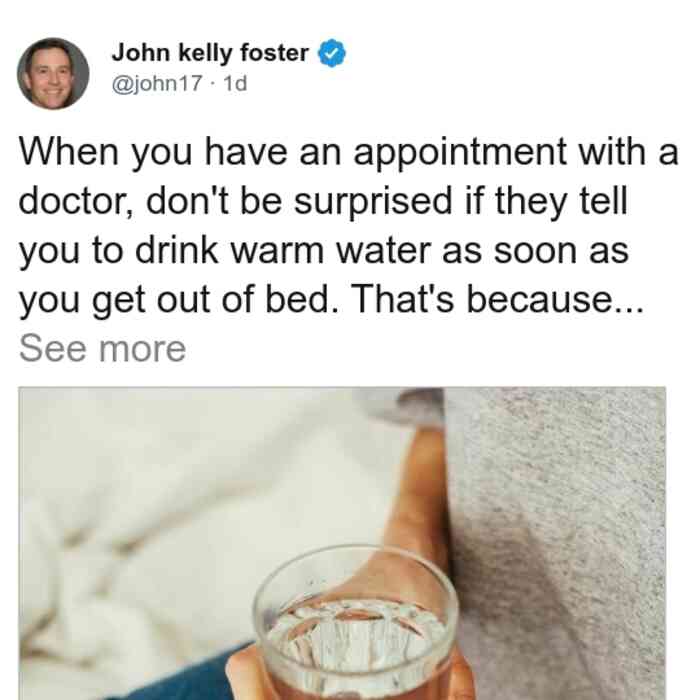This screenshot has height=700, width=700.
Task: Click the blue jeans in the photo
Action: (188, 679)
